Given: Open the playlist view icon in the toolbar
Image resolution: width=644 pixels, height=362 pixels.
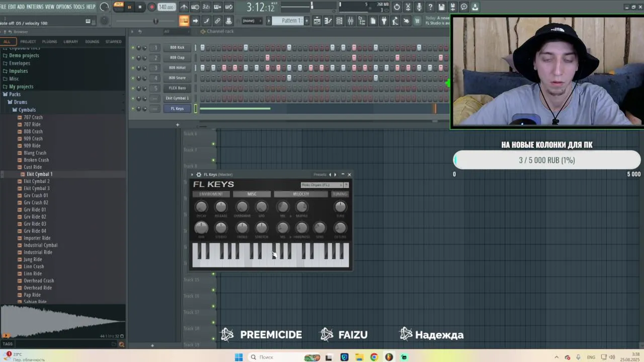Looking at the screenshot, I should click(x=317, y=21).
